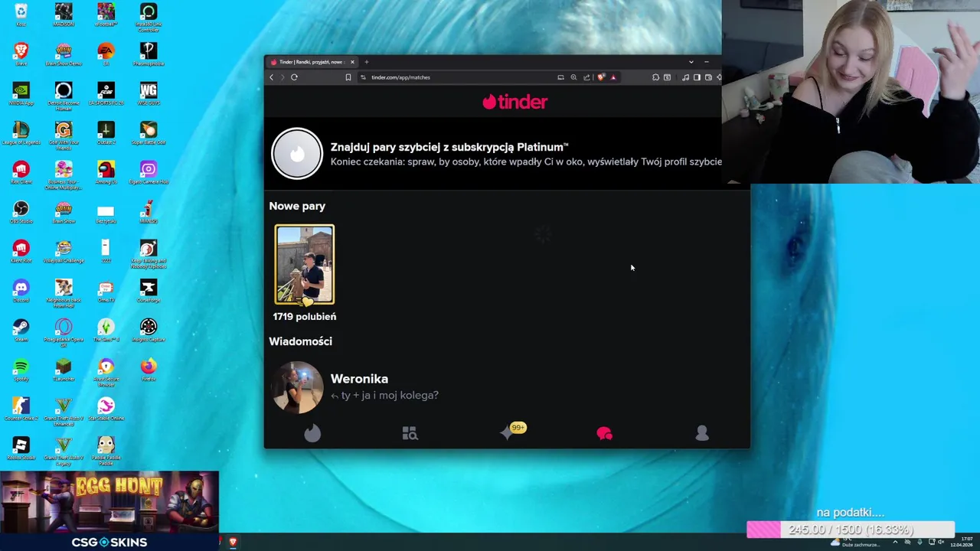Open CurseForge desktop shortcut

point(149,292)
